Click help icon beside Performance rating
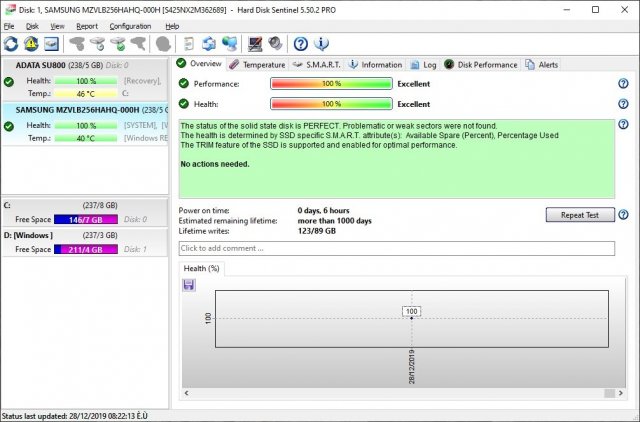The image size is (640, 422). (623, 84)
